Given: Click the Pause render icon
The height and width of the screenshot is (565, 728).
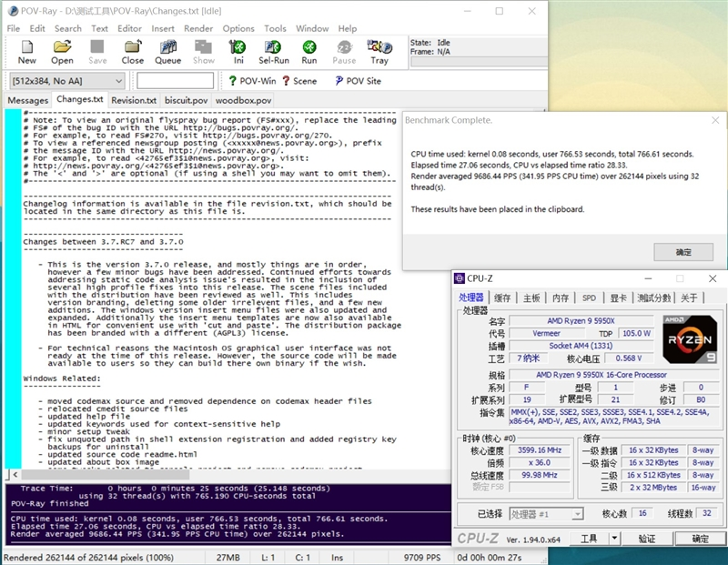Looking at the screenshot, I should tap(344, 47).
